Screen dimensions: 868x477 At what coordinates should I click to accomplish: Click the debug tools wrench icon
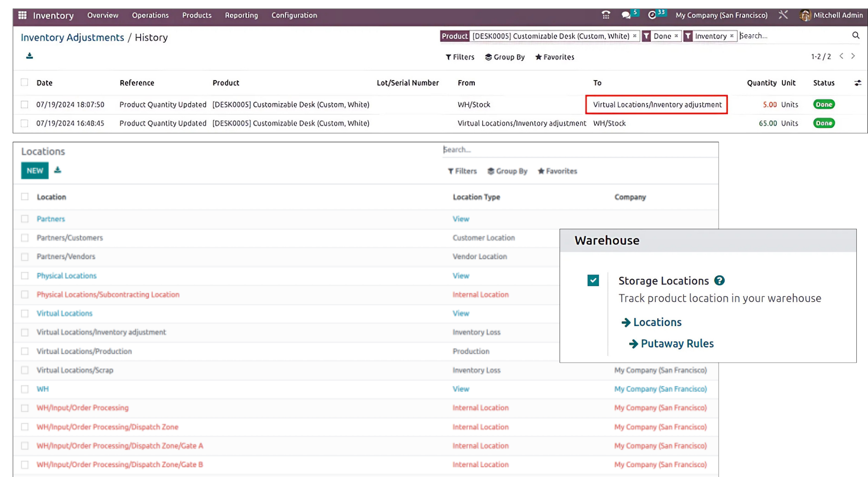783,15
